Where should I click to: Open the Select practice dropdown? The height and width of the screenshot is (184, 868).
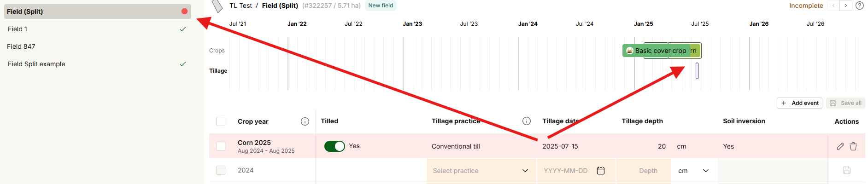[x=481, y=171]
